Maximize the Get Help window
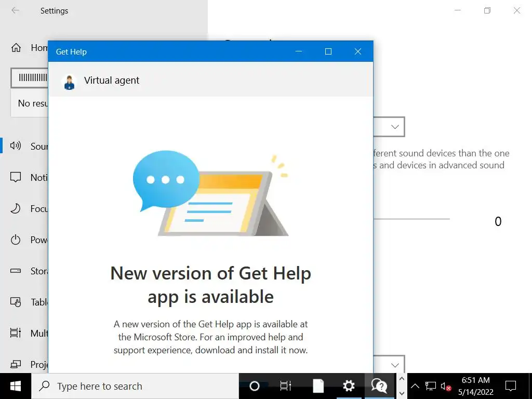 [x=328, y=51]
